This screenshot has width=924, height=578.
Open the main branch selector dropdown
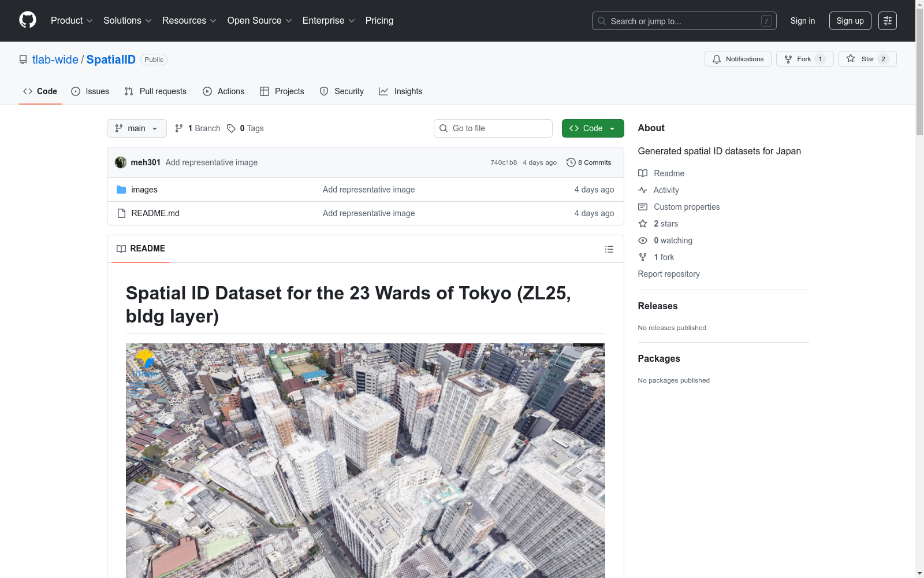click(137, 128)
